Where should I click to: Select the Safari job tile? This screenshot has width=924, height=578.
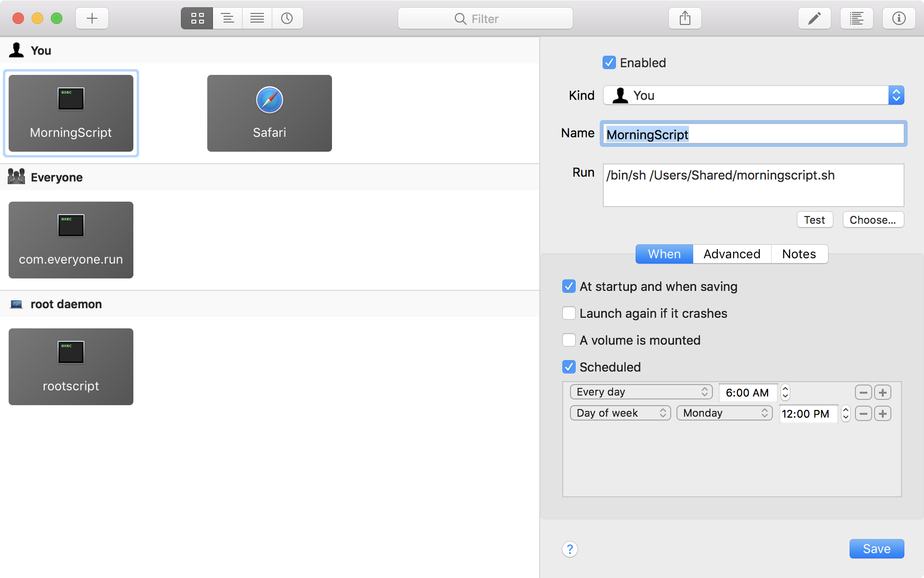pos(269,113)
